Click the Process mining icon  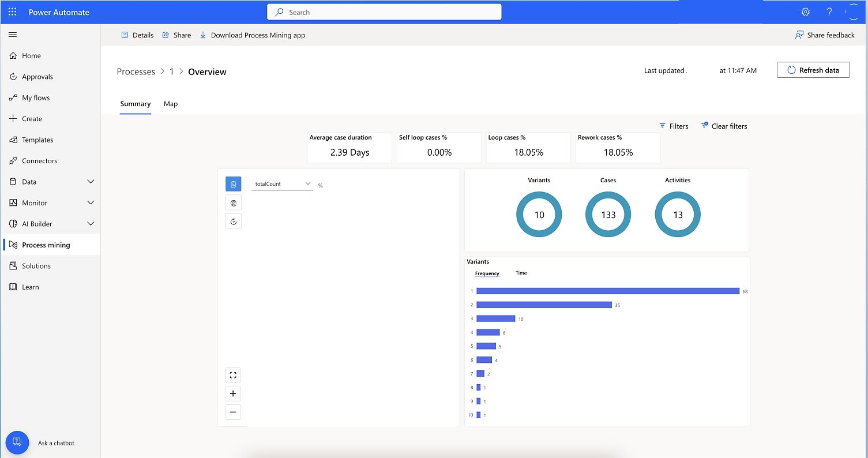[13, 245]
